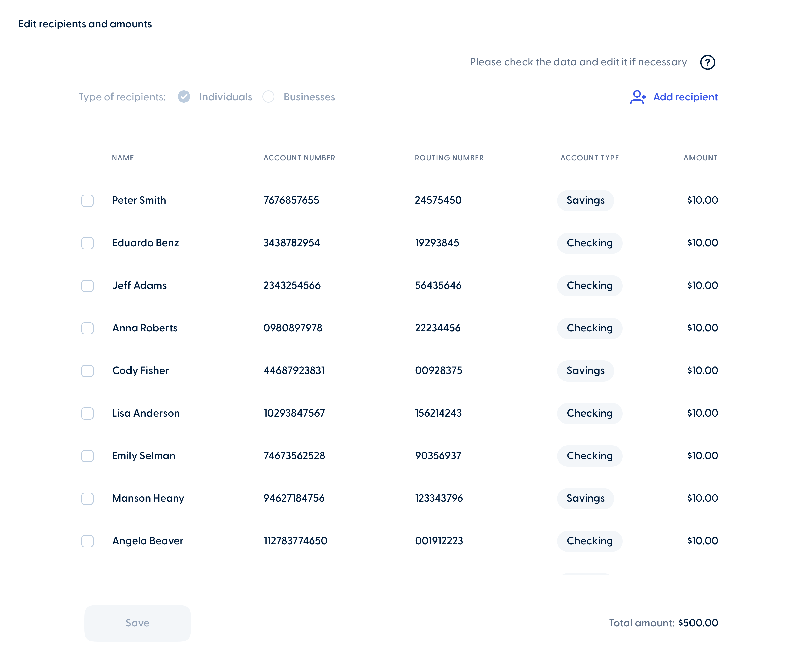
Task: Click account number 112783774650
Action: [x=296, y=541]
